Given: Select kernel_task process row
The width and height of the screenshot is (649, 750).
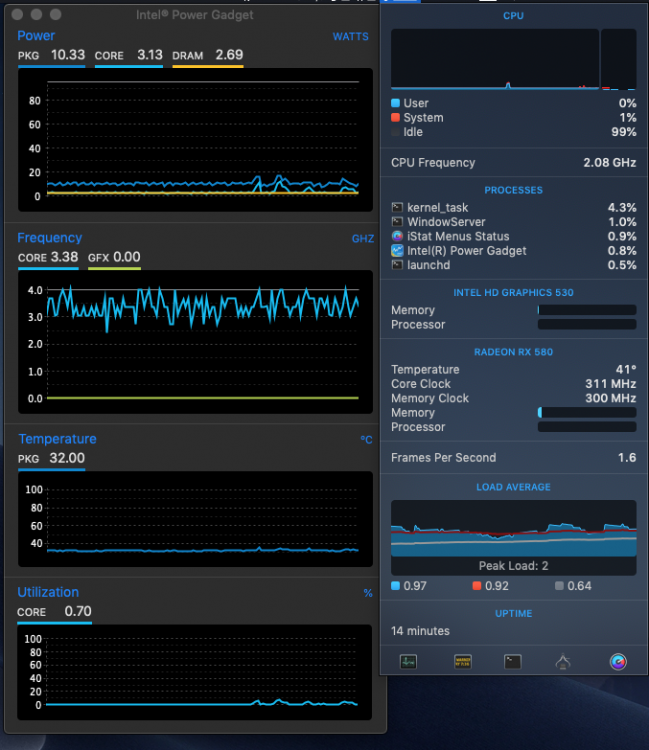Looking at the screenshot, I should (514, 208).
